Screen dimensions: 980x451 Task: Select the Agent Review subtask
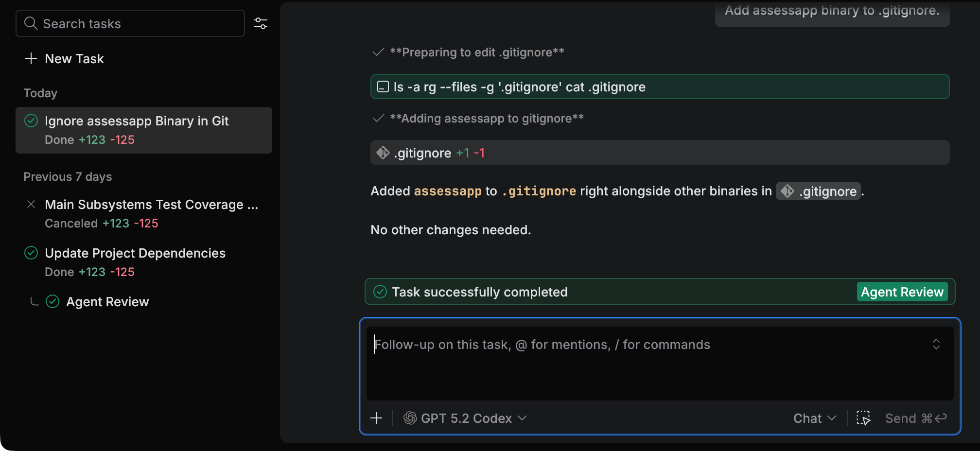click(107, 301)
